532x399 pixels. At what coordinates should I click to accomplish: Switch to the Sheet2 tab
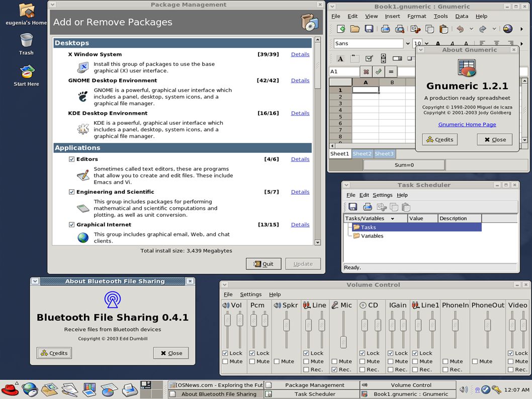tap(362, 153)
